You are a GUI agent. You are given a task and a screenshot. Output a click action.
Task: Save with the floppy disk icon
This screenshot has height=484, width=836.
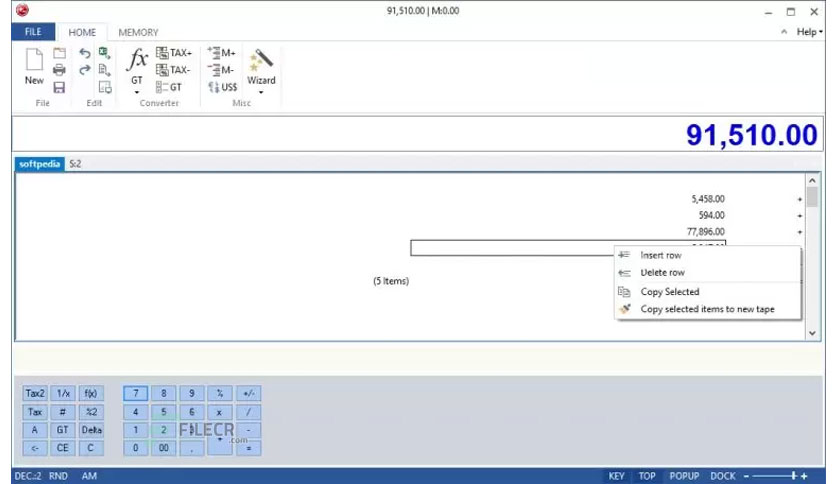[x=59, y=87]
